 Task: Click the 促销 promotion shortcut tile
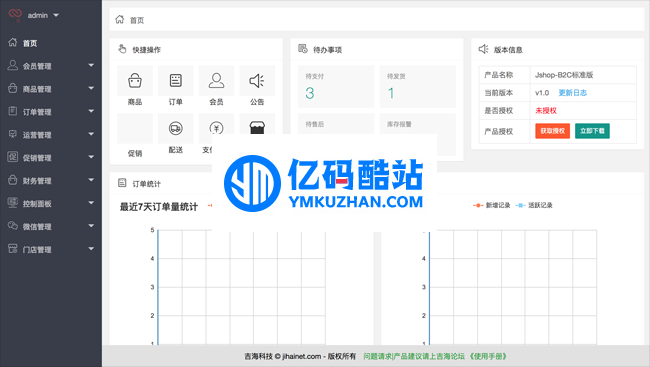(x=135, y=136)
